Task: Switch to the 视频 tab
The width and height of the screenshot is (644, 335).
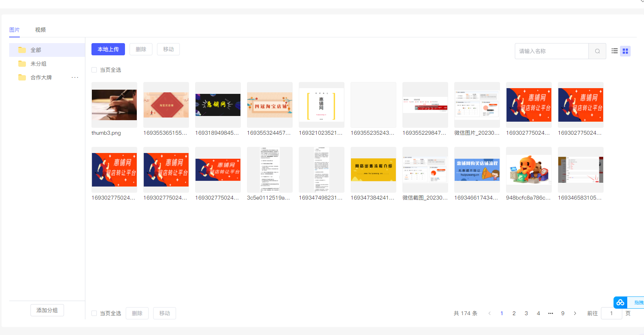Action: tap(40, 30)
